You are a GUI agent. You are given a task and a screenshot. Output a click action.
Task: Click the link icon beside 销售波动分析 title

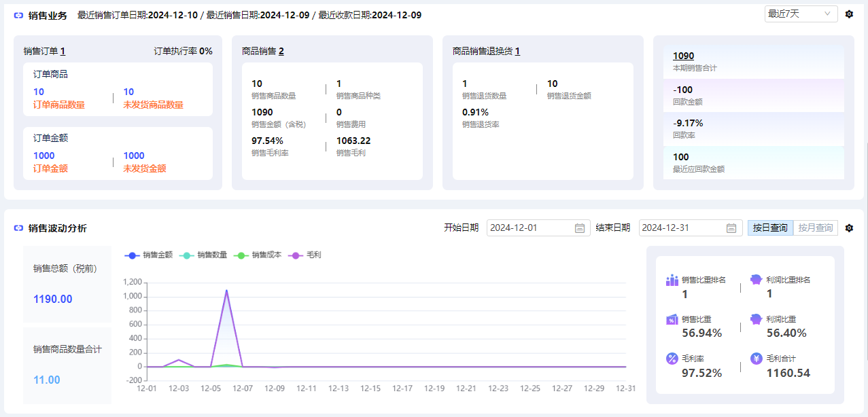point(18,228)
